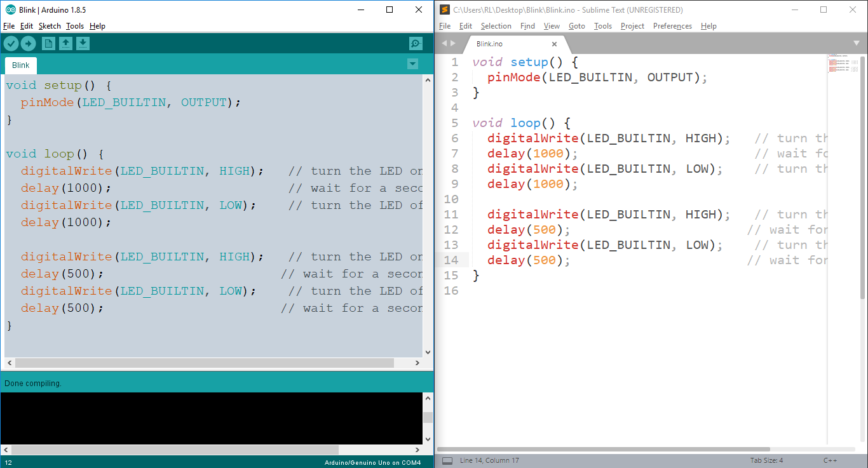
Task: Click 'Line 14, Column 17' in status bar
Action: 489,460
